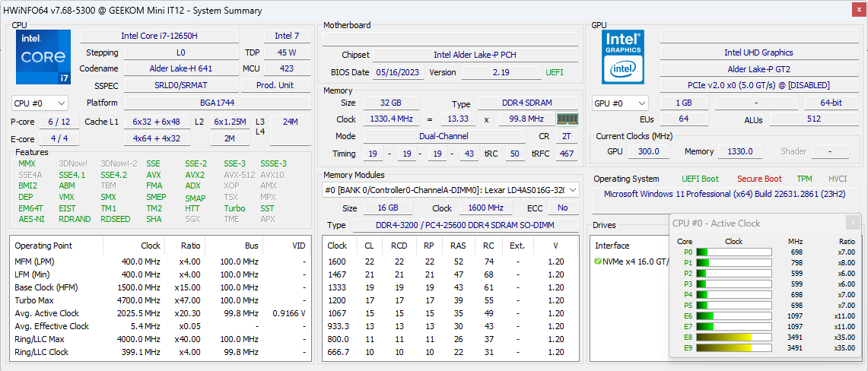Viewport: 868px width, 371px height.
Task: Click the E-core 4 / 4 field
Action: (x=59, y=138)
